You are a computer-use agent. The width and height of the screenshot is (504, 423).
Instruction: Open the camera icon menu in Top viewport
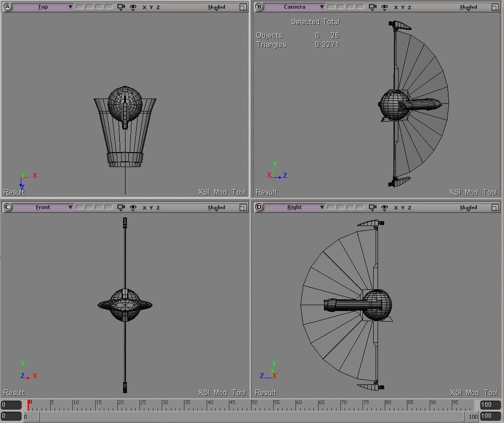coord(121,7)
